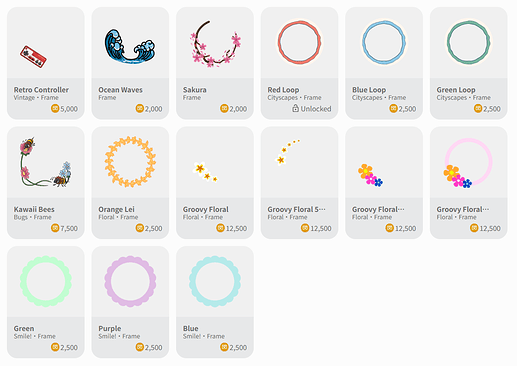Select the Red Loop circular frame

(x=299, y=42)
